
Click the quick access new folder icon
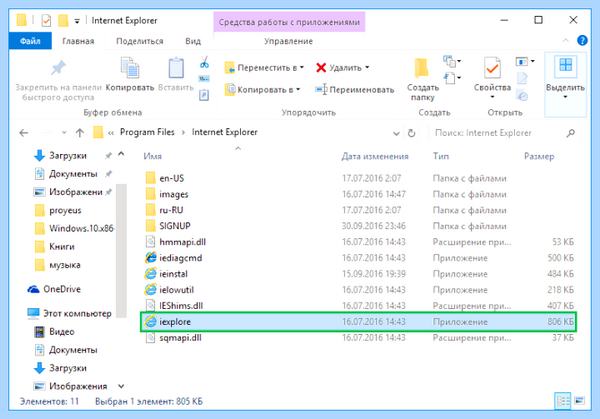tap(64, 20)
